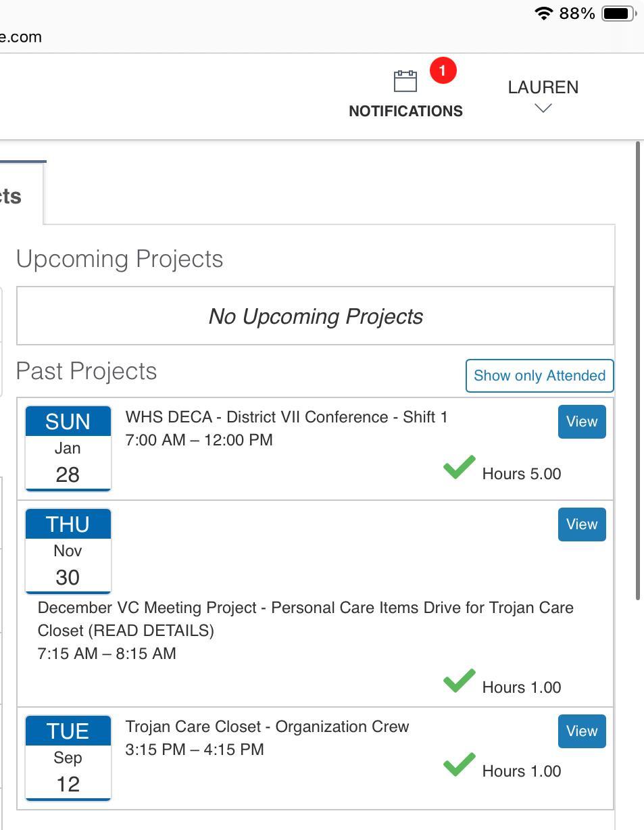This screenshot has width=644, height=830.
Task: Click the checkmark for Organization Crew hours
Action: click(x=460, y=765)
